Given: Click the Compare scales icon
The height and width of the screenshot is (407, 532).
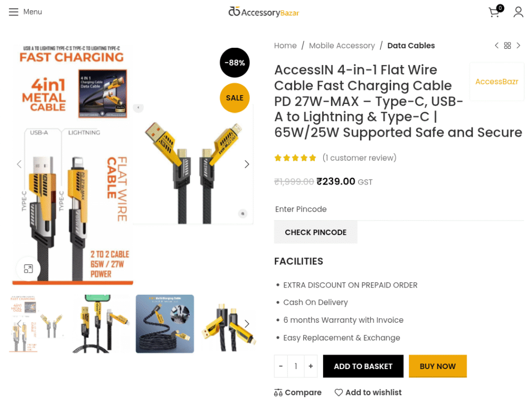Looking at the screenshot, I should pyautogui.click(x=278, y=392).
